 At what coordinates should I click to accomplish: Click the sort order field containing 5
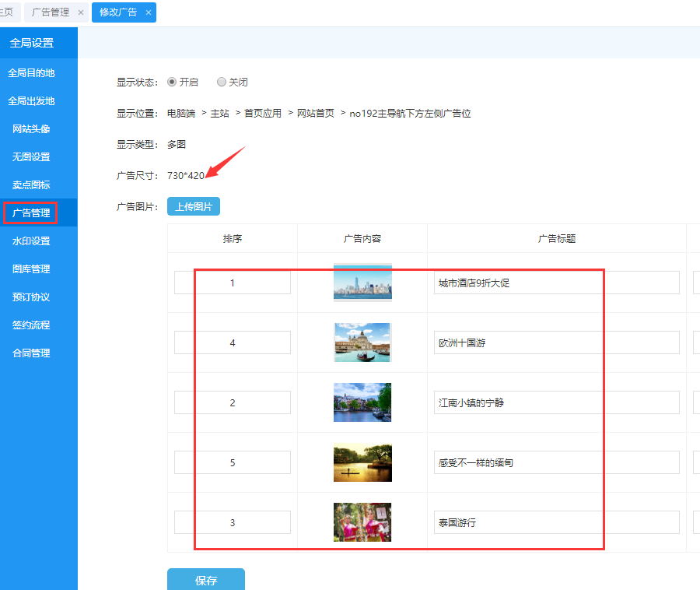coord(233,463)
